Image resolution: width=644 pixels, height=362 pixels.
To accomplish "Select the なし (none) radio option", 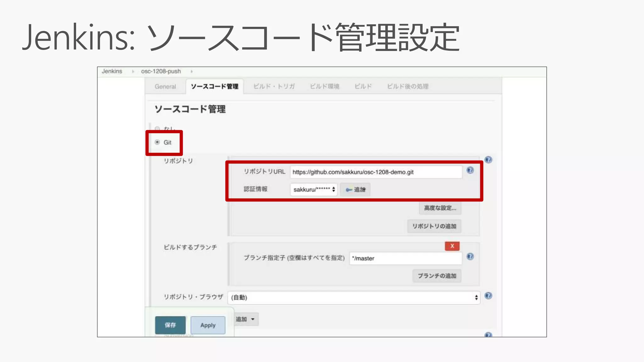I will 157,129.
